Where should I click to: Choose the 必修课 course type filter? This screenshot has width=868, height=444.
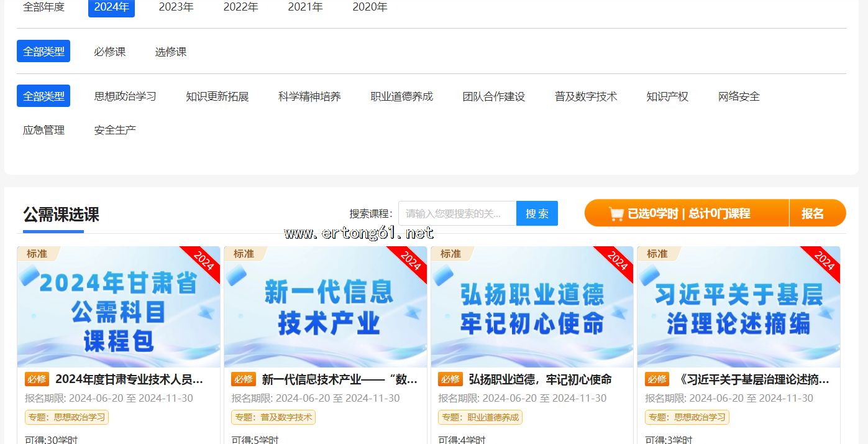coord(110,52)
